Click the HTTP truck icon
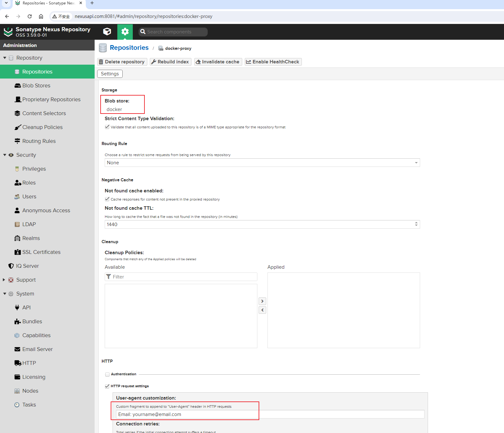504x433 pixels. tap(18, 363)
